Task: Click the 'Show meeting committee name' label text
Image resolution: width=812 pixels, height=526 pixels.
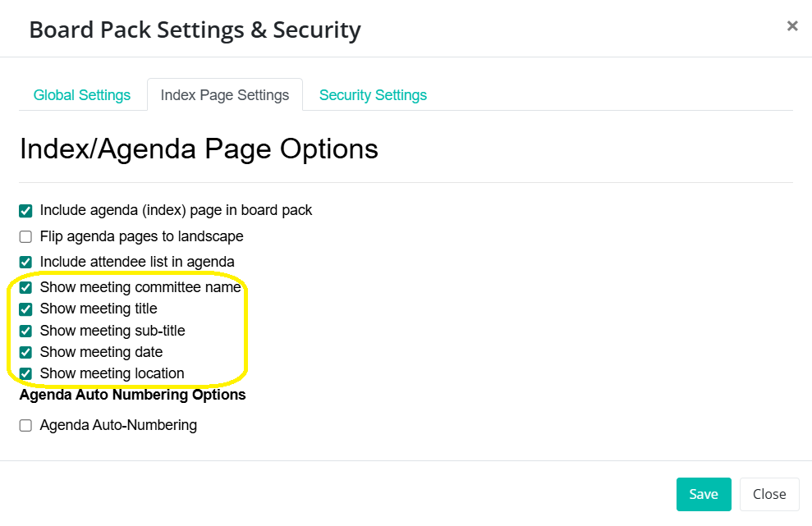Action: (x=140, y=287)
